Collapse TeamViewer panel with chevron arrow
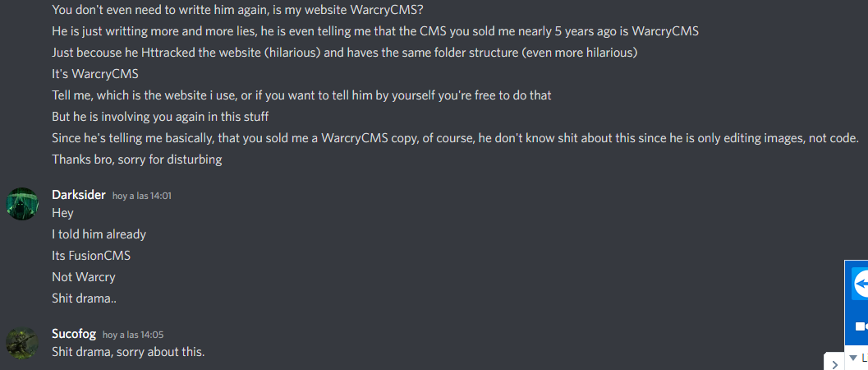Image resolution: width=868 pixels, height=370 pixels. point(835,364)
